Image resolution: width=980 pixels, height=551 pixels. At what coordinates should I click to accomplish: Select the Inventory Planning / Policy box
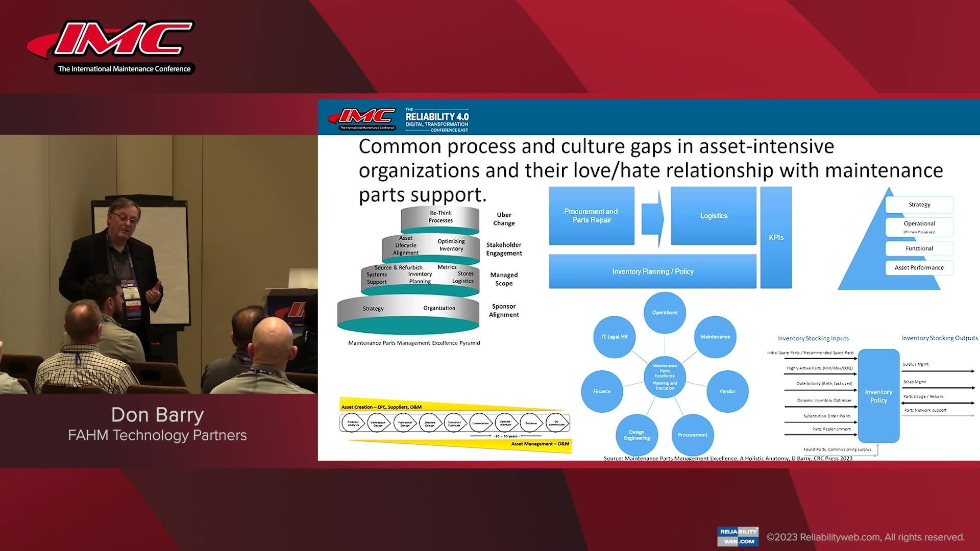[x=652, y=271]
